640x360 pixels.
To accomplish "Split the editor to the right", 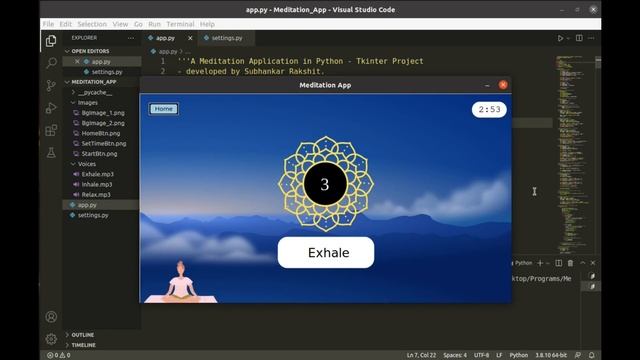I will pos(579,38).
